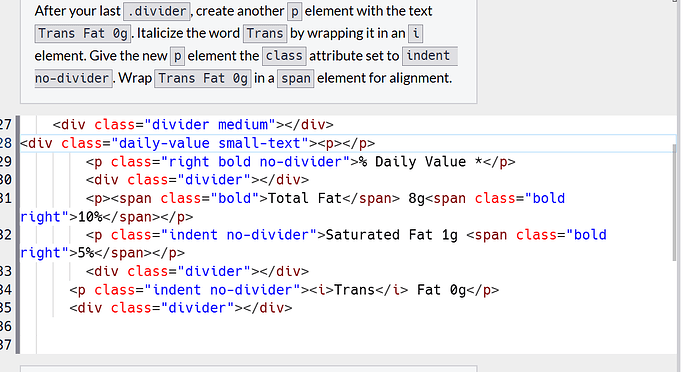Click line number 28 in the gutter
This screenshot has width=690, height=372.
(6, 143)
